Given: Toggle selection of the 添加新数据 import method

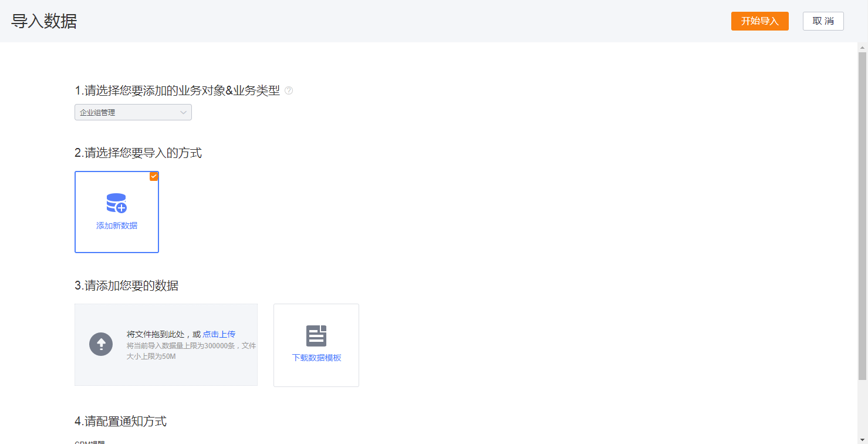Looking at the screenshot, I should pyautogui.click(x=116, y=212).
